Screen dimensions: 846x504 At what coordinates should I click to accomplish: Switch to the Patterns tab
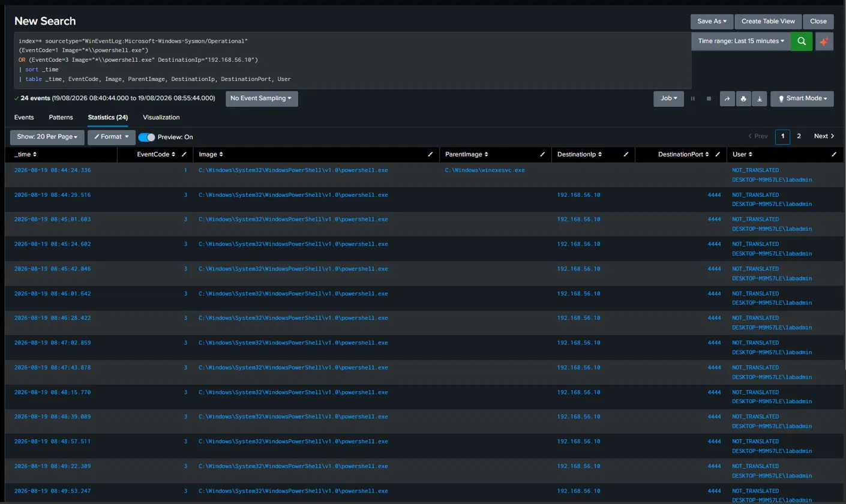[61, 117]
